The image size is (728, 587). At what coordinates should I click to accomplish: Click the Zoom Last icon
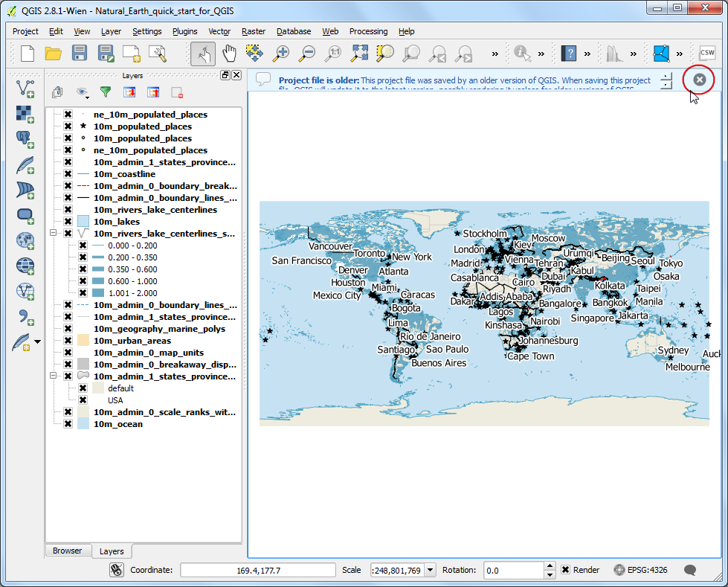(x=437, y=54)
